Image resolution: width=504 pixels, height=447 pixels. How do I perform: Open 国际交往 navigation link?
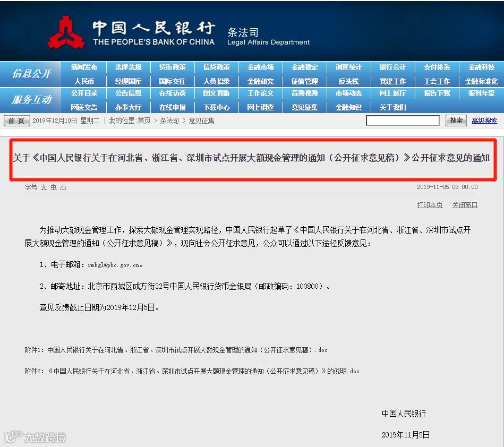(x=172, y=81)
